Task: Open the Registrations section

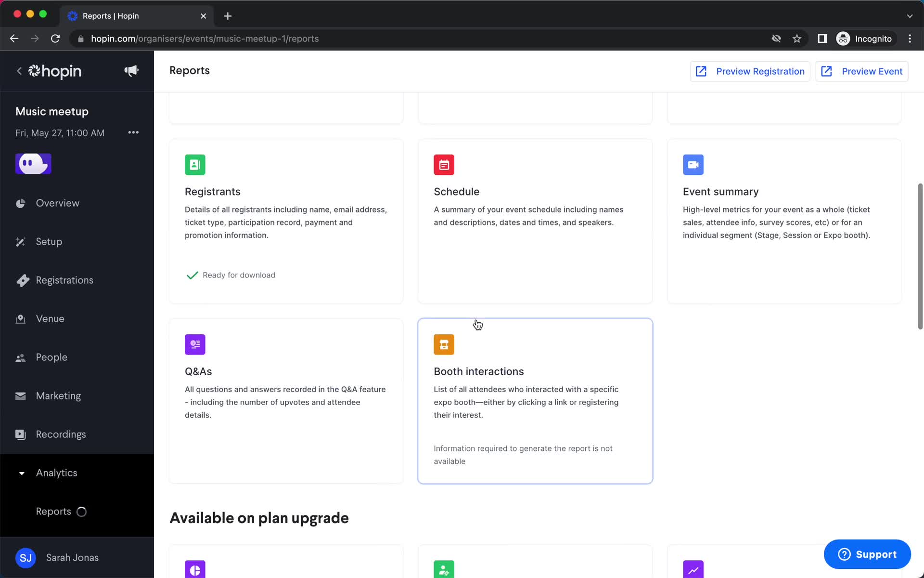Action: [64, 280]
